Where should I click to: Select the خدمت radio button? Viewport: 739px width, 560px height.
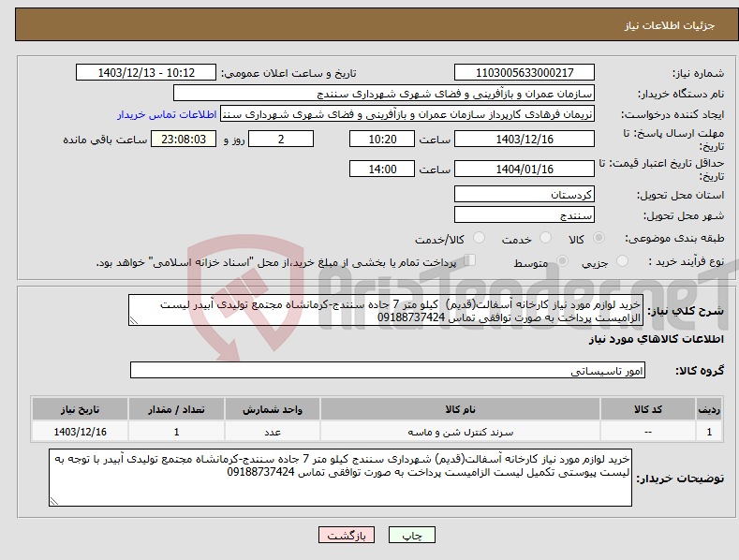pyautogui.click(x=545, y=238)
